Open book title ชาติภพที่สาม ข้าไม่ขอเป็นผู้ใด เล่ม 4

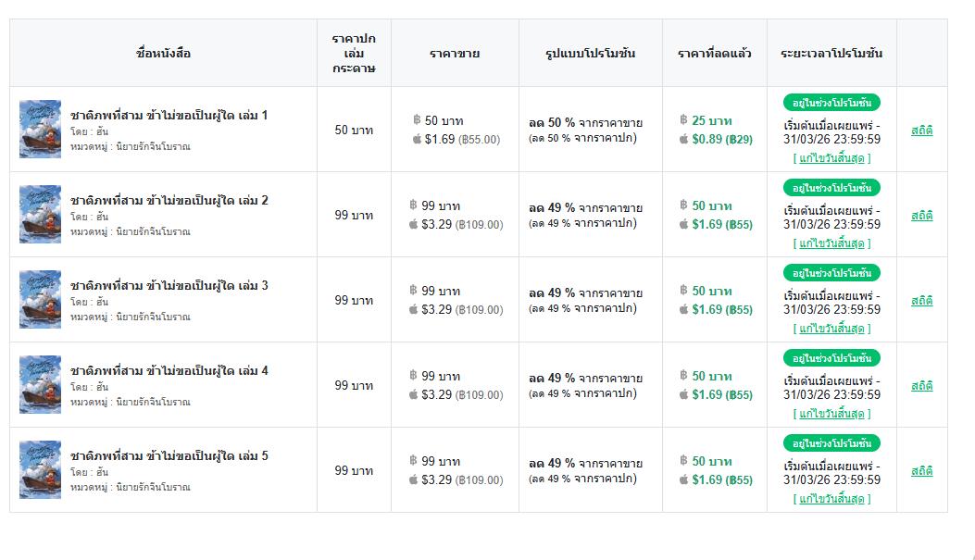tap(169, 370)
